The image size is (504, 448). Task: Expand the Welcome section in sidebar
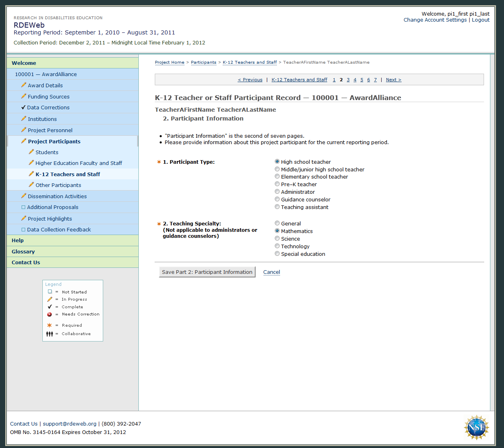pos(24,63)
